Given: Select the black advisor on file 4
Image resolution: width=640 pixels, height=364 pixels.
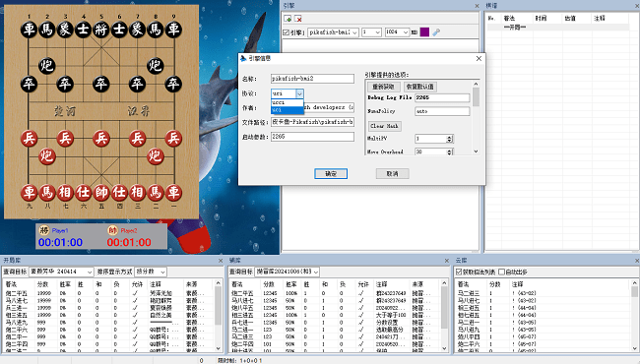Looking at the screenshot, I should click(84, 30).
